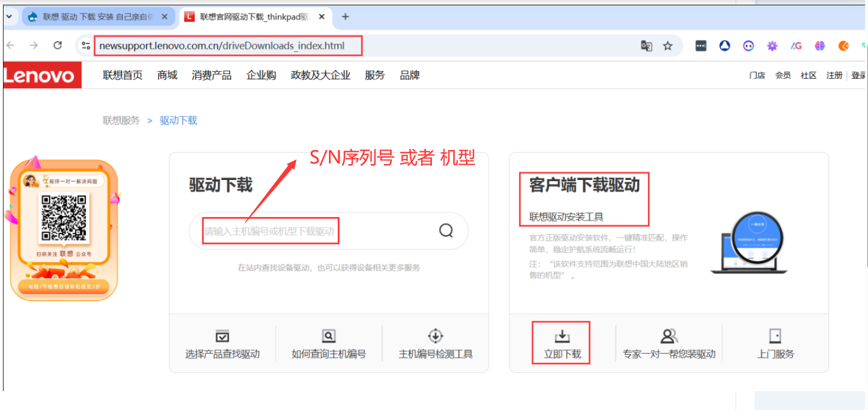Click the 驱动下载 card heading

[221, 185]
